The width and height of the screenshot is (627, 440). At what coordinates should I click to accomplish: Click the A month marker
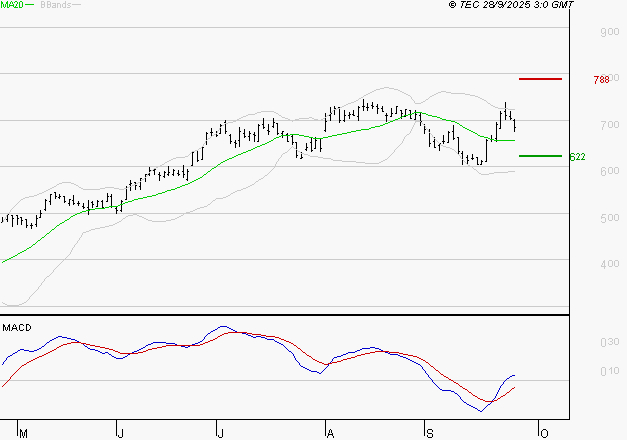tap(330, 434)
